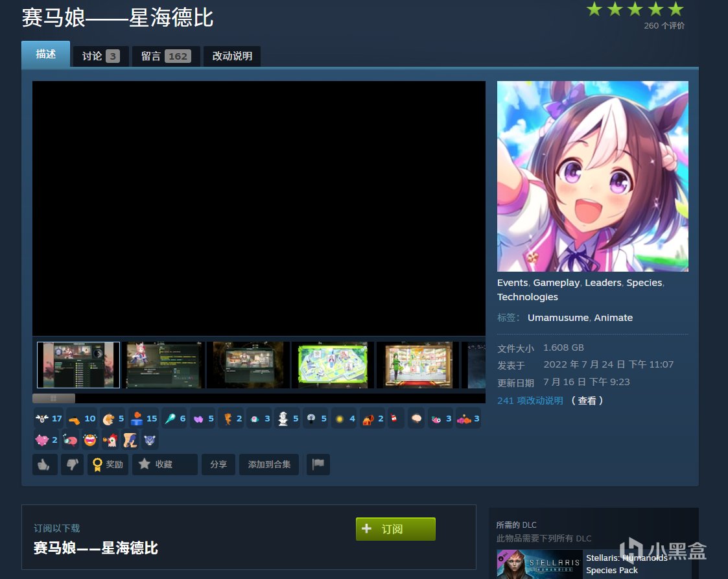Click the five-star rating display
The image size is (728, 579).
point(635,9)
